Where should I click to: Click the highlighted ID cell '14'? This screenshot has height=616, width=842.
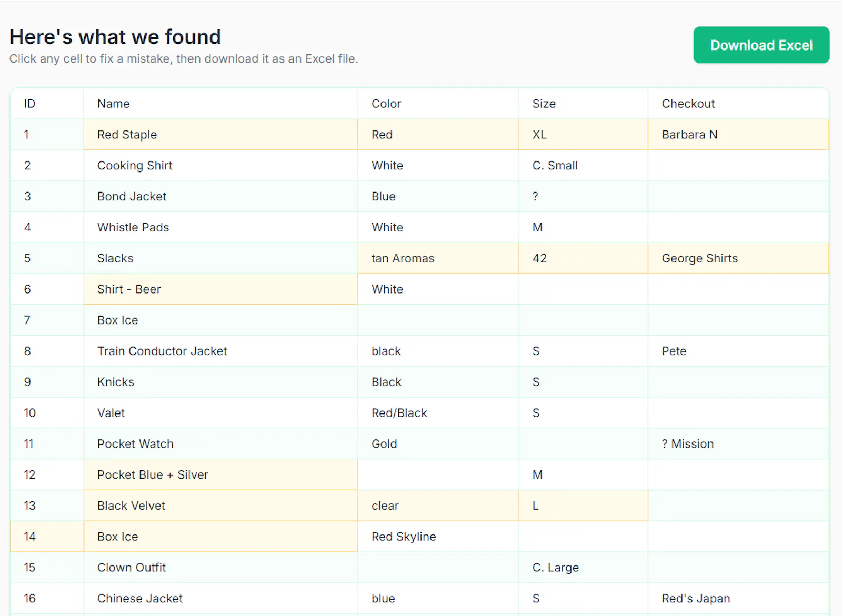pos(47,537)
